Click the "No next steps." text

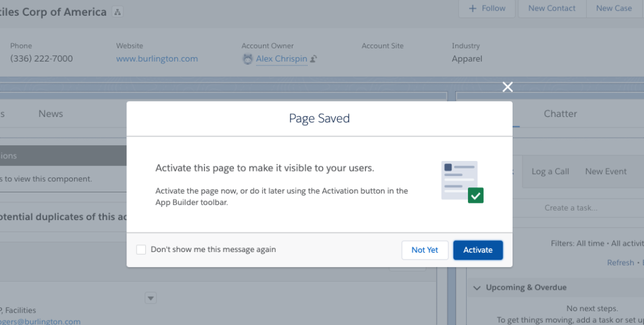(592, 309)
